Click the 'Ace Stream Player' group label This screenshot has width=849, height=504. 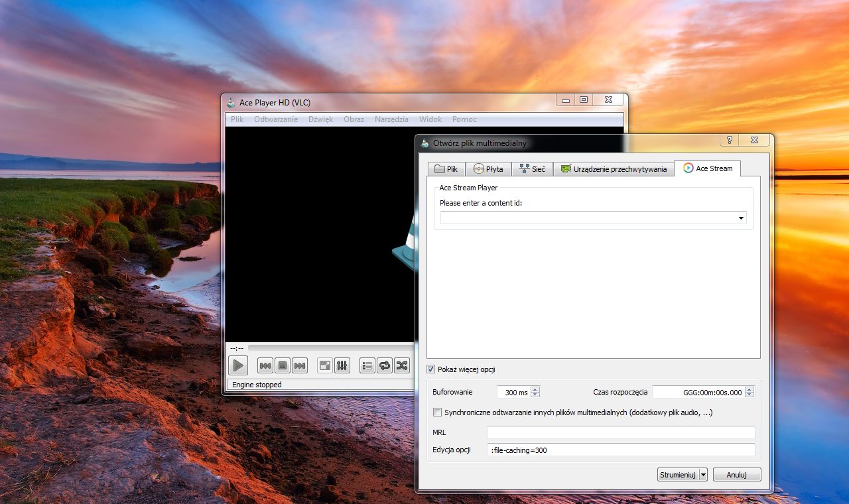click(x=468, y=188)
